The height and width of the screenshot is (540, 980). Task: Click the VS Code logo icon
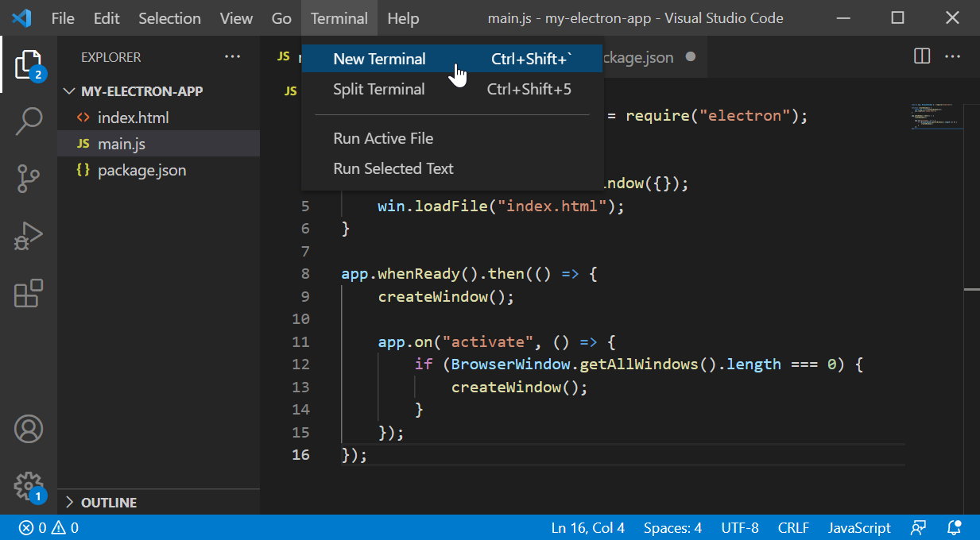click(21, 17)
